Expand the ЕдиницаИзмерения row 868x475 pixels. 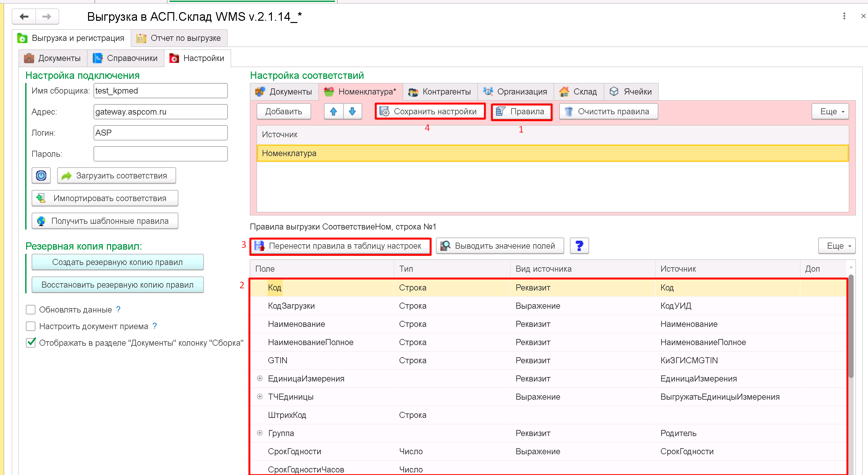coord(259,378)
